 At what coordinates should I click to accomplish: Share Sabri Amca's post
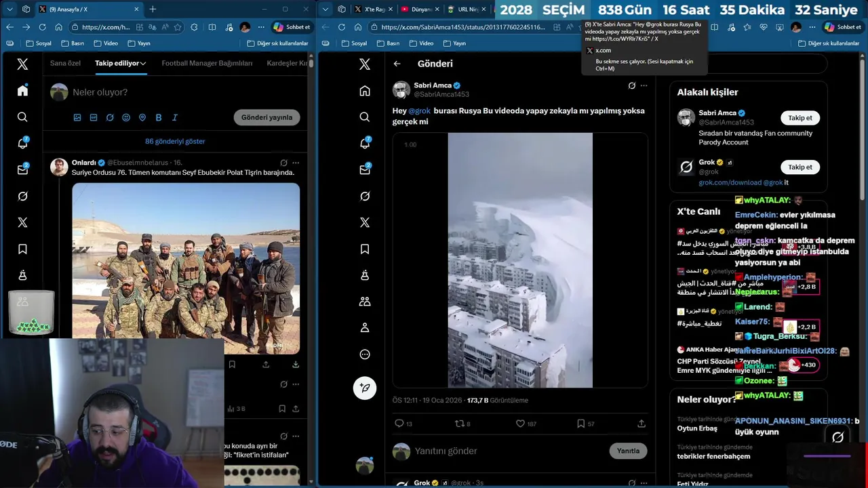[x=642, y=424]
